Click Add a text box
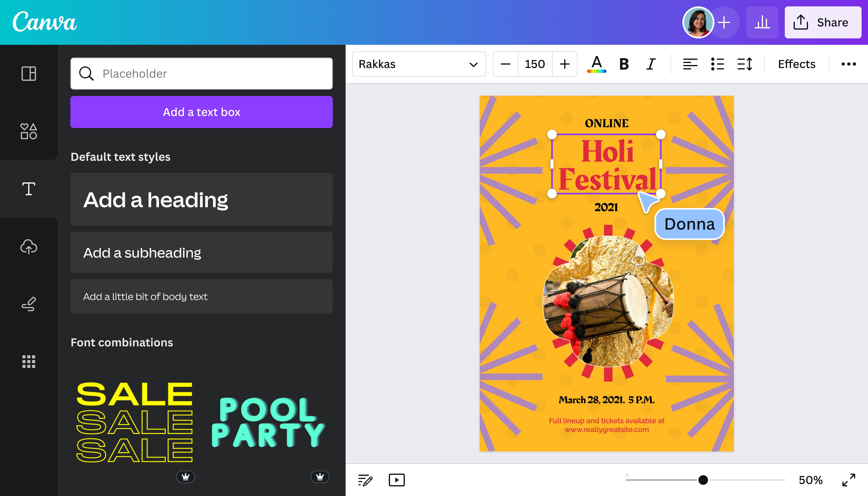 201,112
